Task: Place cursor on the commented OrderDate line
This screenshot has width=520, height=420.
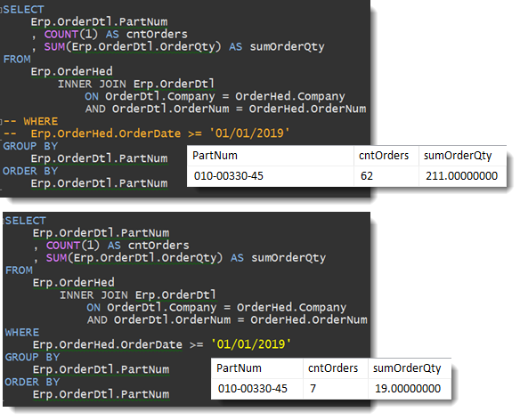Action: tap(146, 133)
